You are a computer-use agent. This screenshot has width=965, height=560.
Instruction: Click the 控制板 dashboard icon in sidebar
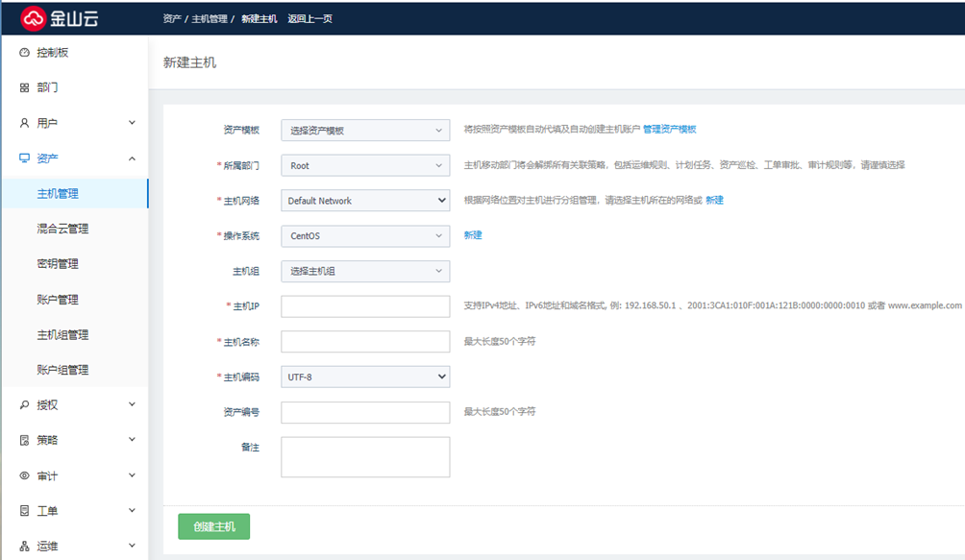click(x=25, y=53)
